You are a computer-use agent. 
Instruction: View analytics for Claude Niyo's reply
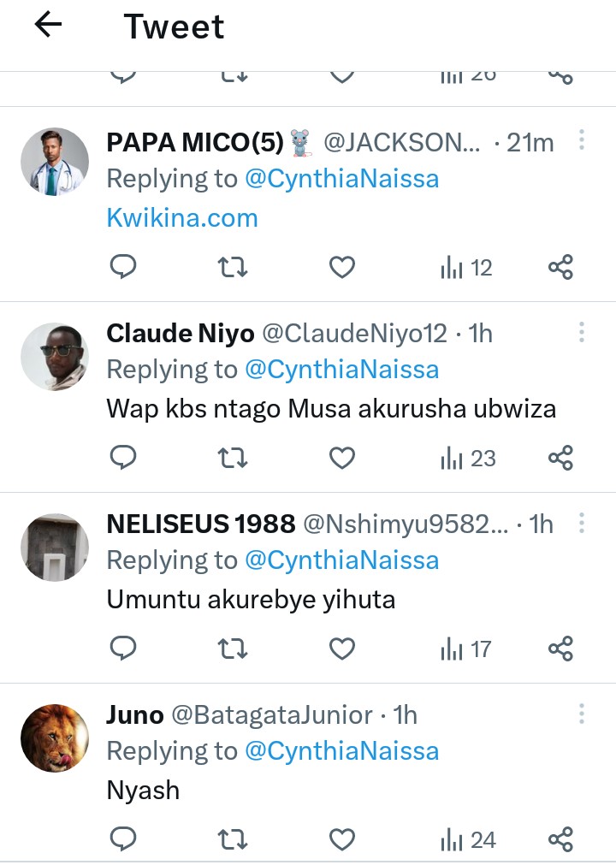tap(467, 459)
